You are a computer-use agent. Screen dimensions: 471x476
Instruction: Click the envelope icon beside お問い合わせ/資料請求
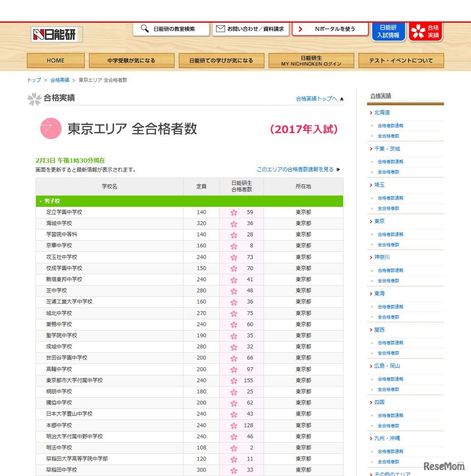pos(220,28)
